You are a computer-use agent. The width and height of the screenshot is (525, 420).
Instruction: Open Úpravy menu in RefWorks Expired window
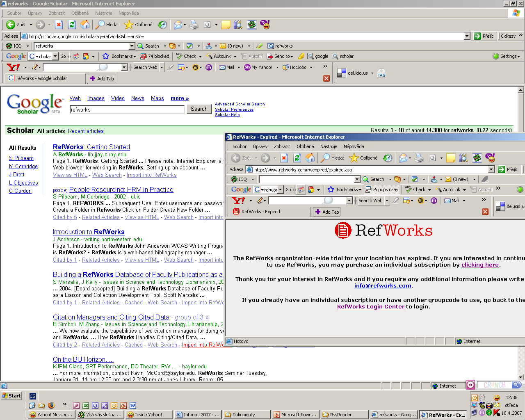point(260,146)
